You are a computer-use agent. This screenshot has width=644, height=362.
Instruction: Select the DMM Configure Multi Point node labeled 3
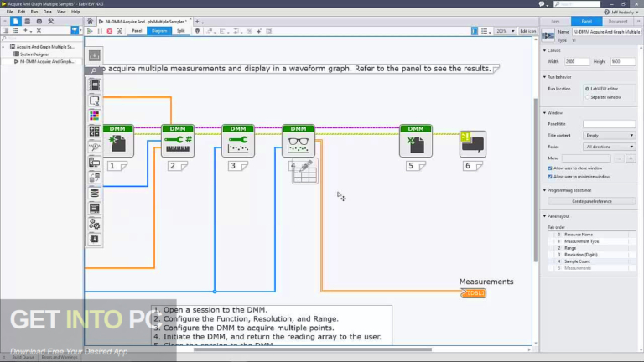[x=238, y=141]
